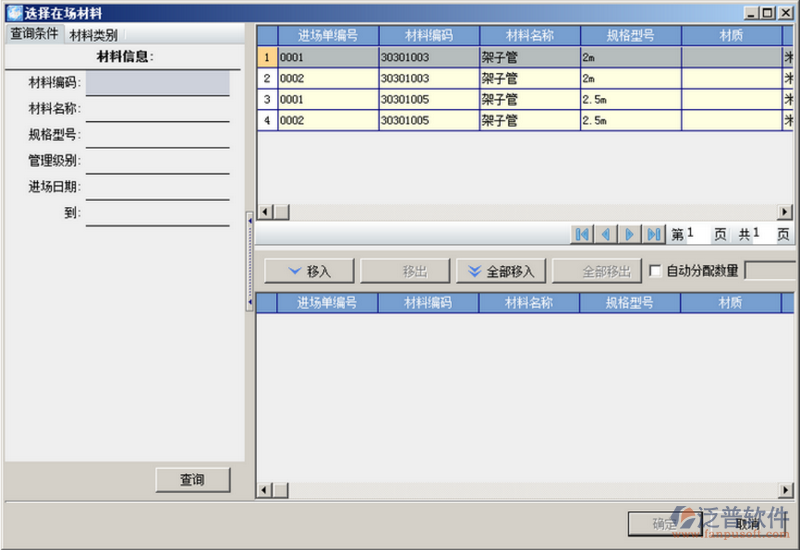Go to first page navigation icon
The height and width of the screenshot is (550, 800).
(581, 234)
